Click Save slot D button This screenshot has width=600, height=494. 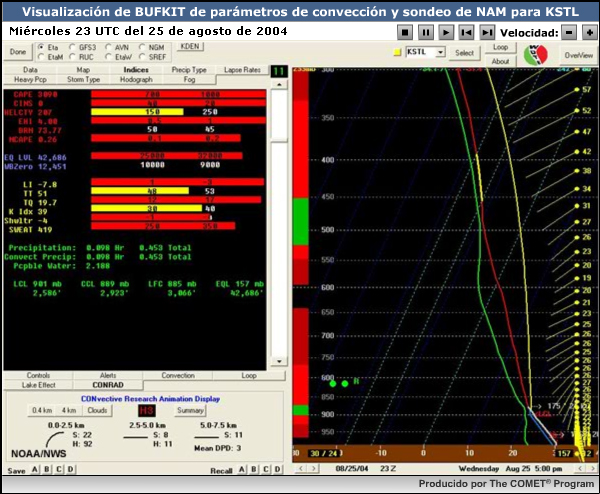(x=71, y=469)
